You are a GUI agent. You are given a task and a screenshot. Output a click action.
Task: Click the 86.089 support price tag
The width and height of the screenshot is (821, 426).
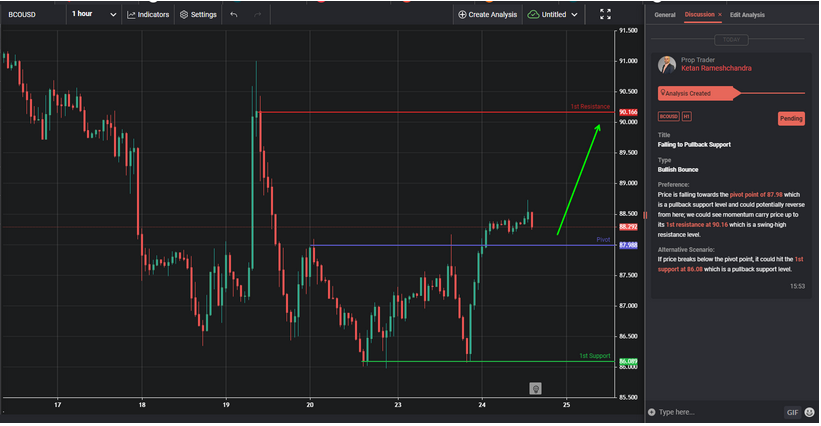pyautogui.click(x=628, y=362)
